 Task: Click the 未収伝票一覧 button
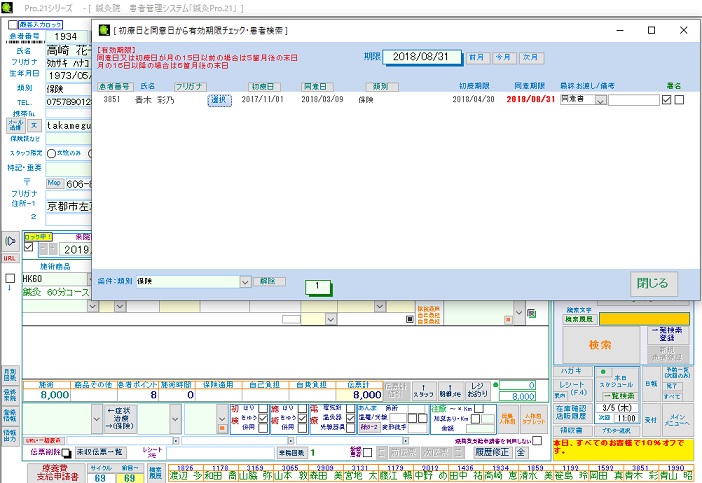coord(100,453)
